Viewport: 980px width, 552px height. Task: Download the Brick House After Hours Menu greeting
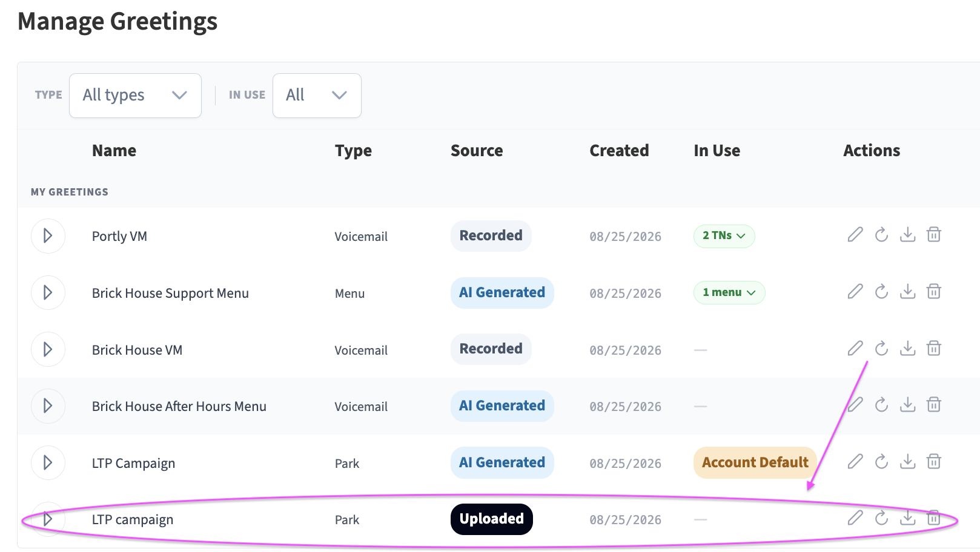[907, 404]
